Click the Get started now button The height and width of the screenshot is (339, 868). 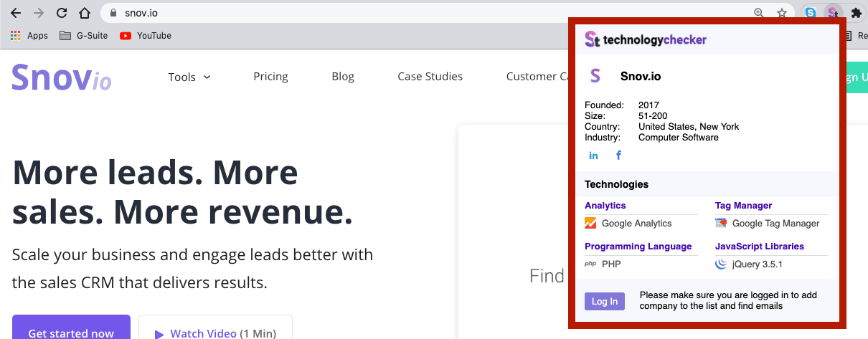[x=71, y=328]
